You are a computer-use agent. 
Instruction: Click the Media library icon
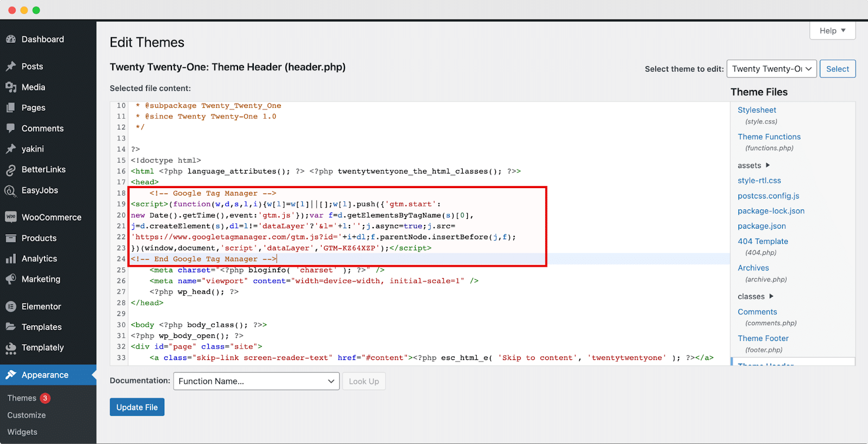pyautogui.click(x=11, y=87)
